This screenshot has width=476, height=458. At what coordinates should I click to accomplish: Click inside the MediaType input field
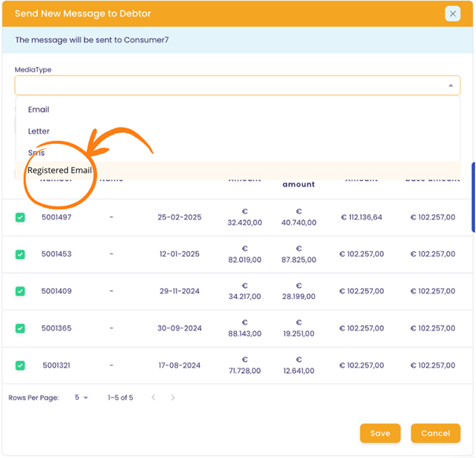pos(228,86)
